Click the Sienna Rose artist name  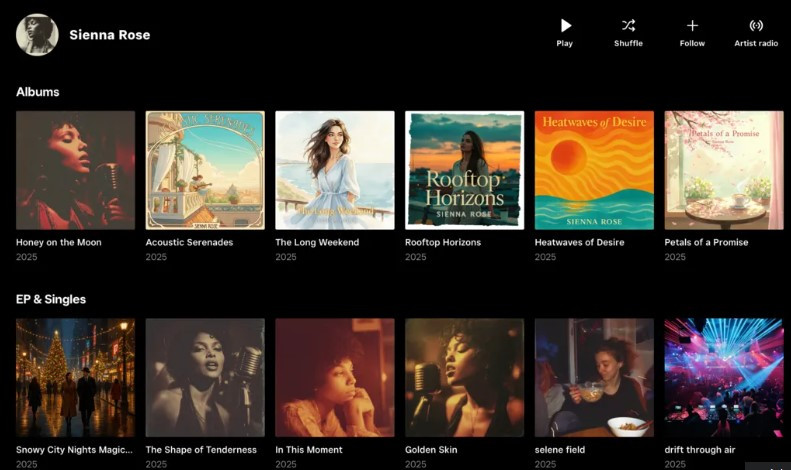pyautogui.click(x=110, y=35)
